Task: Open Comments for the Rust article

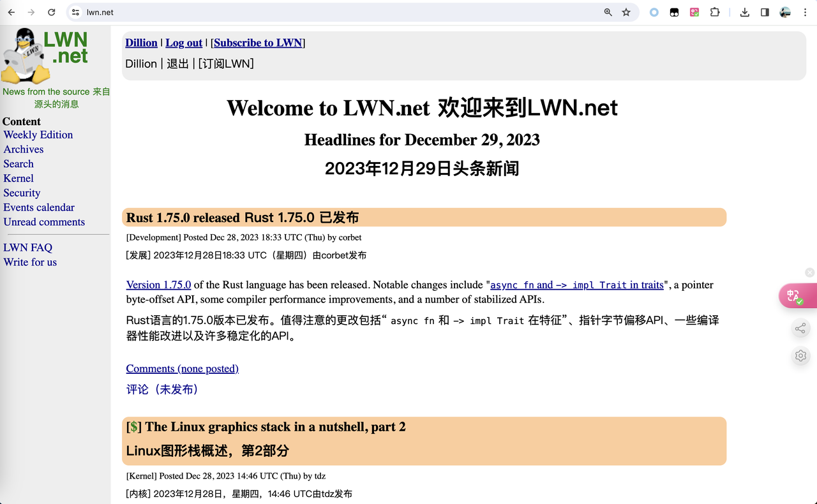Action: 183,369
